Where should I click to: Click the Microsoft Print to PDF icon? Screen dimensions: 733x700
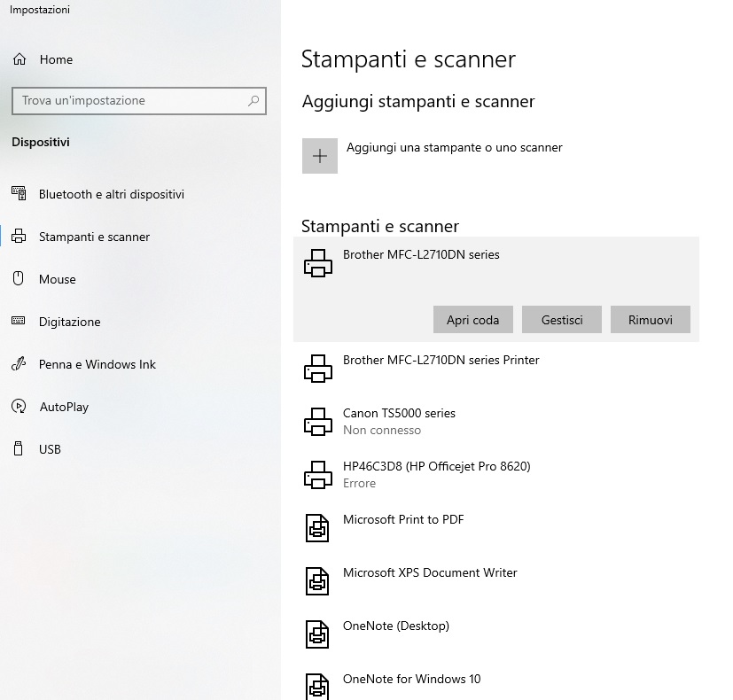(x=317, y=528)
